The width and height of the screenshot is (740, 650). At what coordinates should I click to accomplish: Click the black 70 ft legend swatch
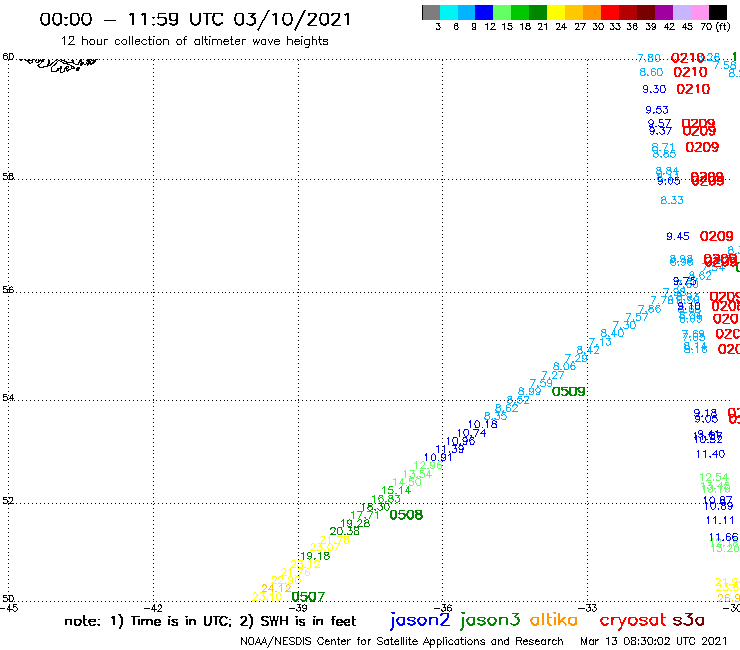pyautogui.click(x=717, y=12)
